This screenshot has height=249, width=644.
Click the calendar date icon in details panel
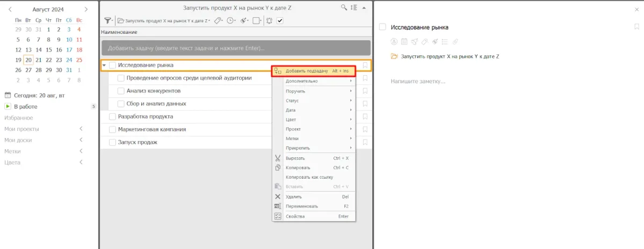[403, 41]
